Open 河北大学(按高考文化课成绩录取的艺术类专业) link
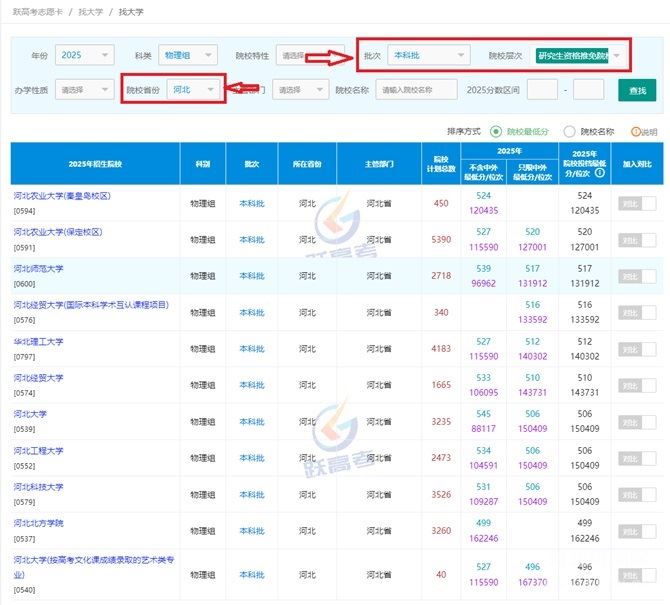 pyautogui.click(x=94, y=567)
